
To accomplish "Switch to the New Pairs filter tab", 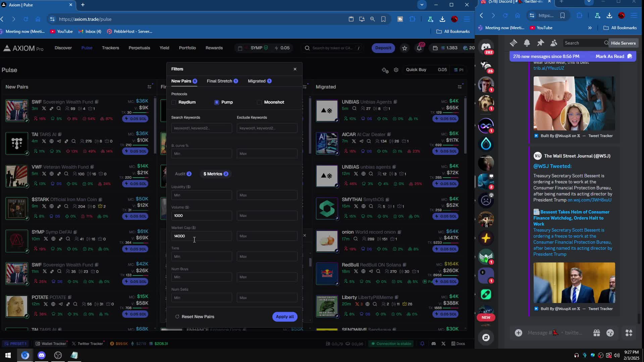I will click(184, 81).
